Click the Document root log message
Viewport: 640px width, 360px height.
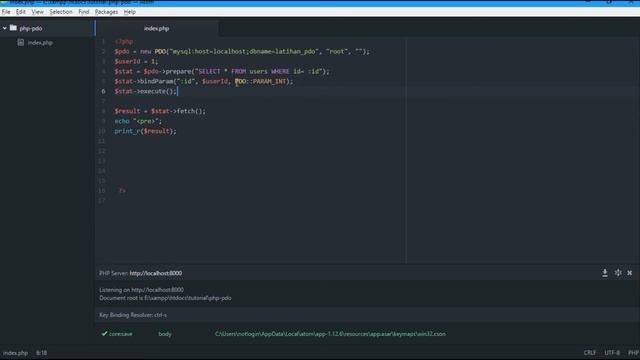point(165,298)
